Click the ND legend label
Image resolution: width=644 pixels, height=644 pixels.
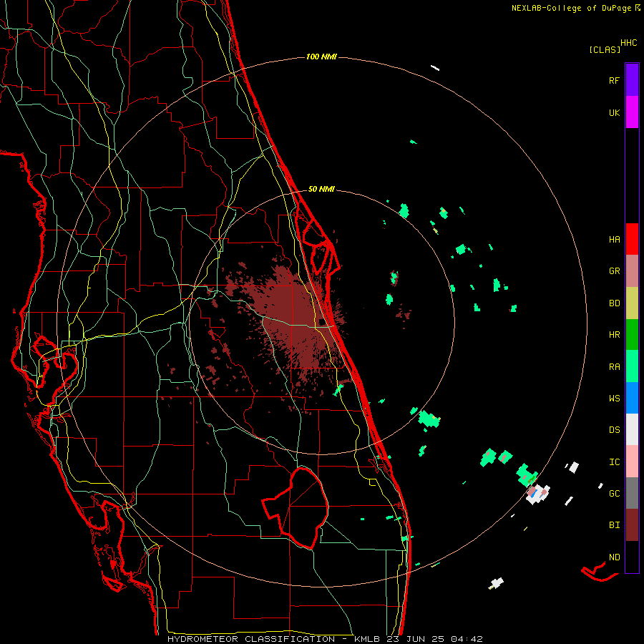615,557
